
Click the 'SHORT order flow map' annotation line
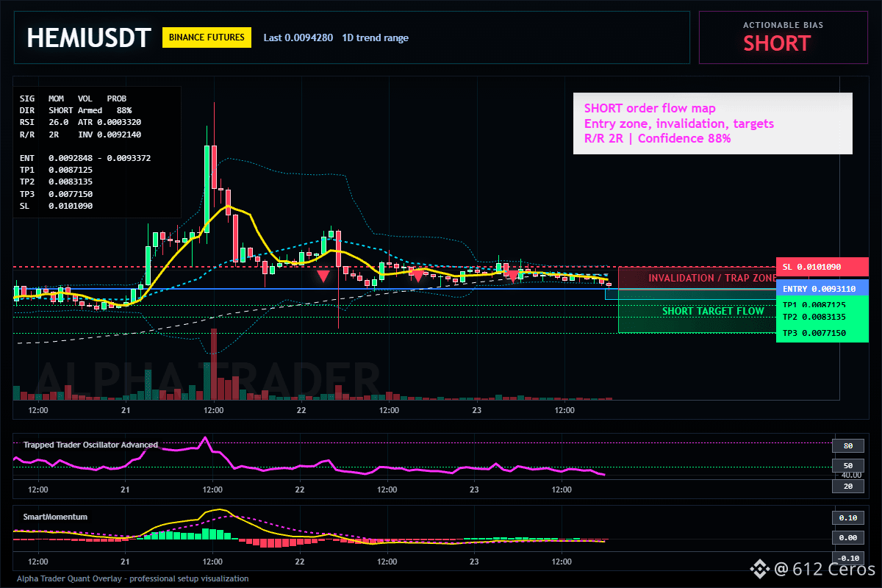(650, 108)
